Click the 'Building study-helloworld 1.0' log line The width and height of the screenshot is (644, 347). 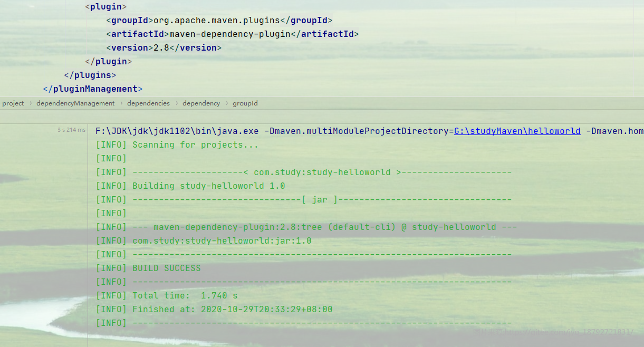tap(190, 186)
